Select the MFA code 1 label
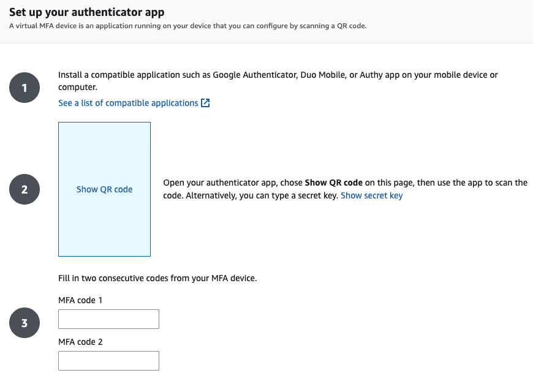Screen dimensions: 533x392 tap(80, 300)
